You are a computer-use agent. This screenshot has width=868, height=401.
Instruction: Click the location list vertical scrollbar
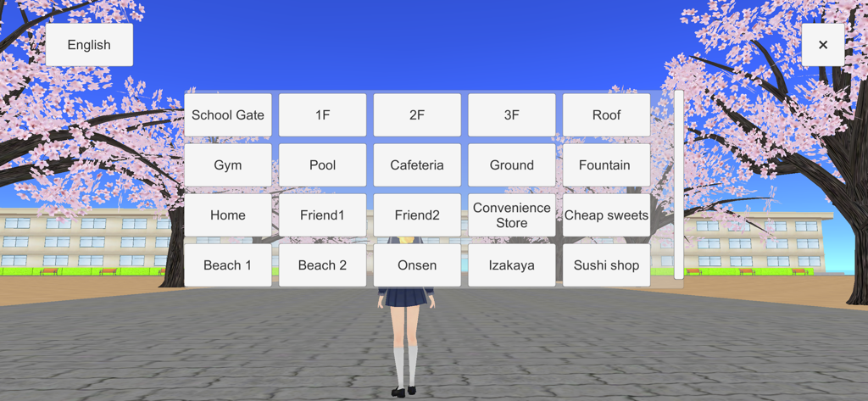click(x=679, y=185)
